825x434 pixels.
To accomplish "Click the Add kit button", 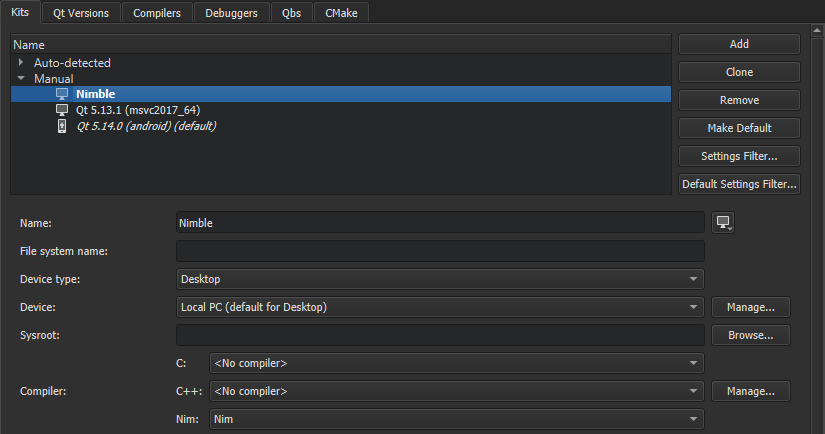I will (x=739, y=44).
